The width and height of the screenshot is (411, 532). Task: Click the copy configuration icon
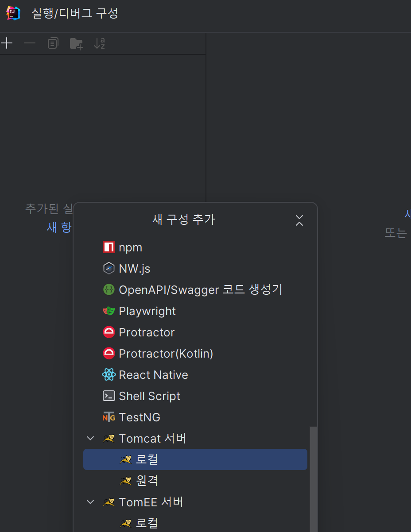pyautogui.click(x=53, y=43)
